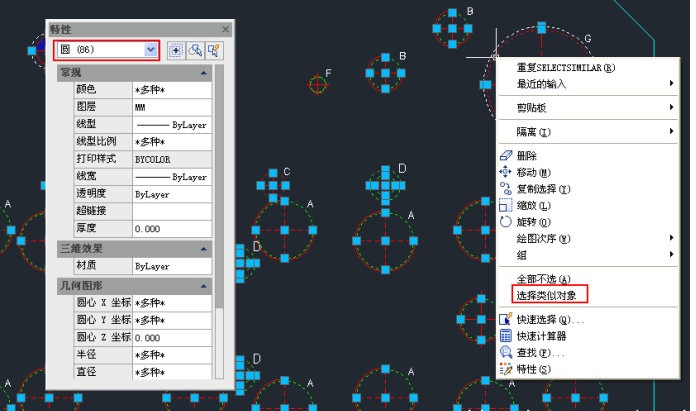Viewport: 696px width, 411px height.
Task: Click the 半径 value field
Action: tap(172, 355)
